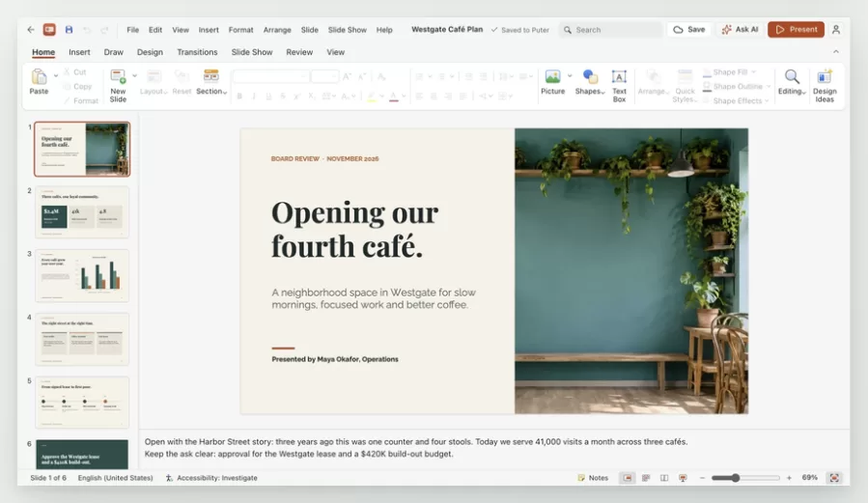The height and width of the screenshot is (503, 868).
Task: Toggle Strikethrough formatting
Action: [x=282, y=97]
